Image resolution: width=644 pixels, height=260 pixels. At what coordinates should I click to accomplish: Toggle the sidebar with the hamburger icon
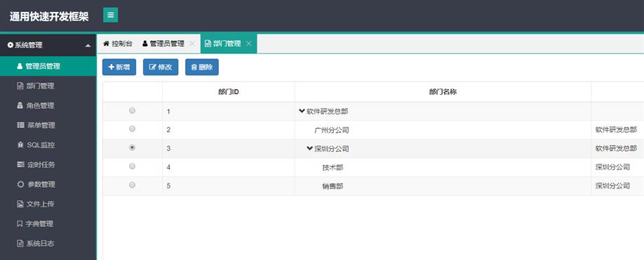click(x=110, y=15)
